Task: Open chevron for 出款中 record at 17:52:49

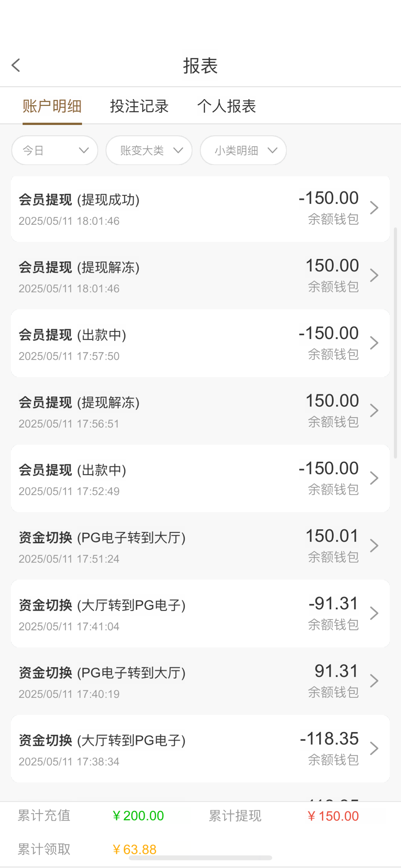Action: coord(374,478)
